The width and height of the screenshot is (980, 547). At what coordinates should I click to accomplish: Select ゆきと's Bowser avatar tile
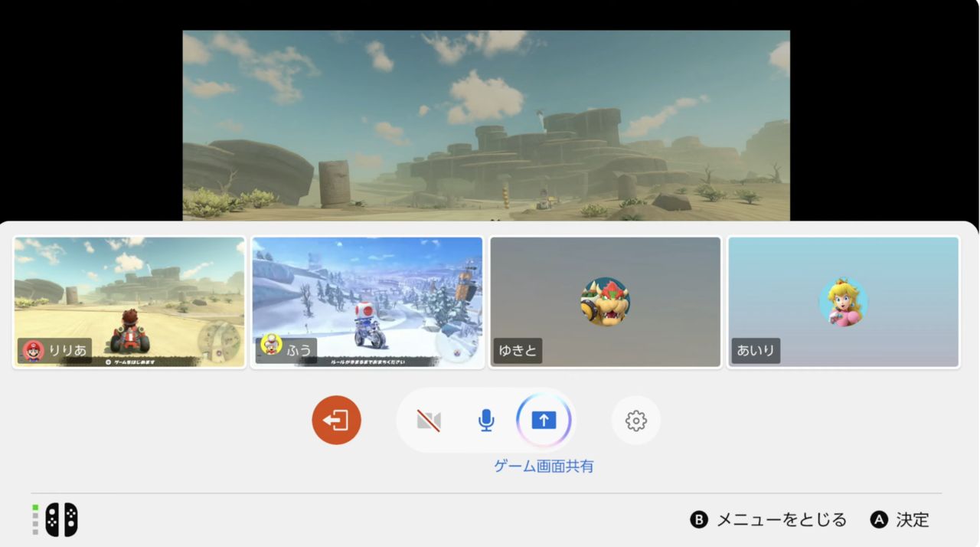coord(606,302)
